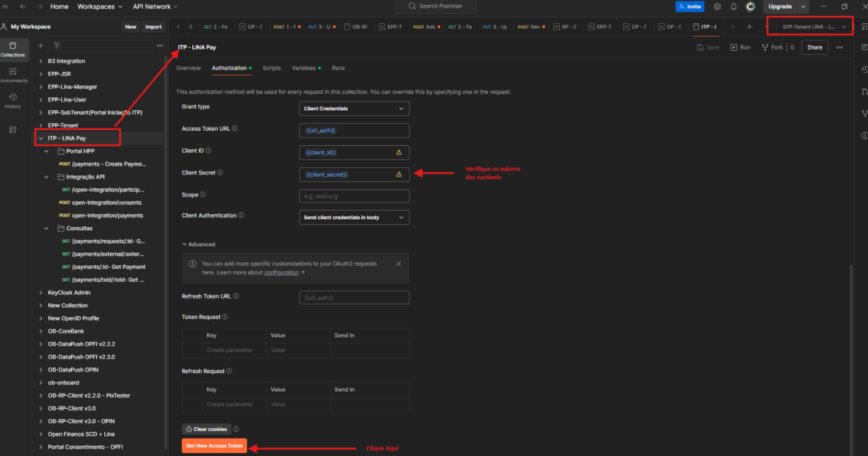Click the Scope input field

pos(354,196)
